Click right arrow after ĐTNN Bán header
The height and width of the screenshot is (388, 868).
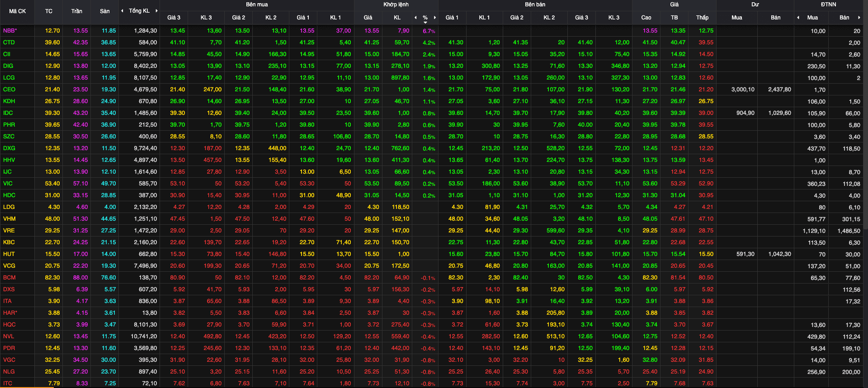coord(859,18)
